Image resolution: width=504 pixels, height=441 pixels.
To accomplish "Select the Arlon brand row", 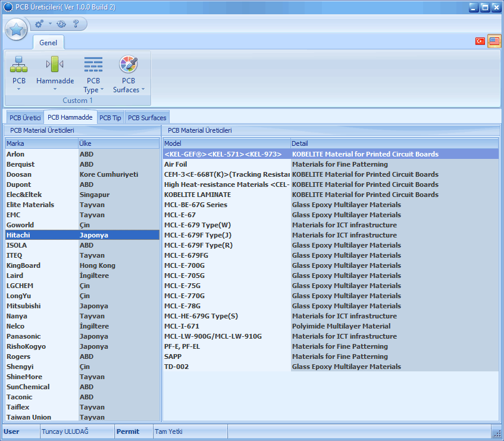I will click(x=82, y=154).
